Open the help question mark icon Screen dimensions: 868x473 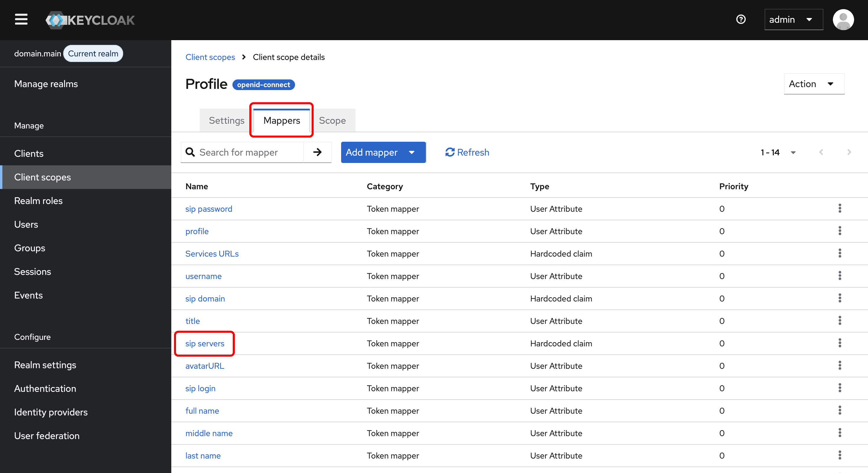[741, 19]
